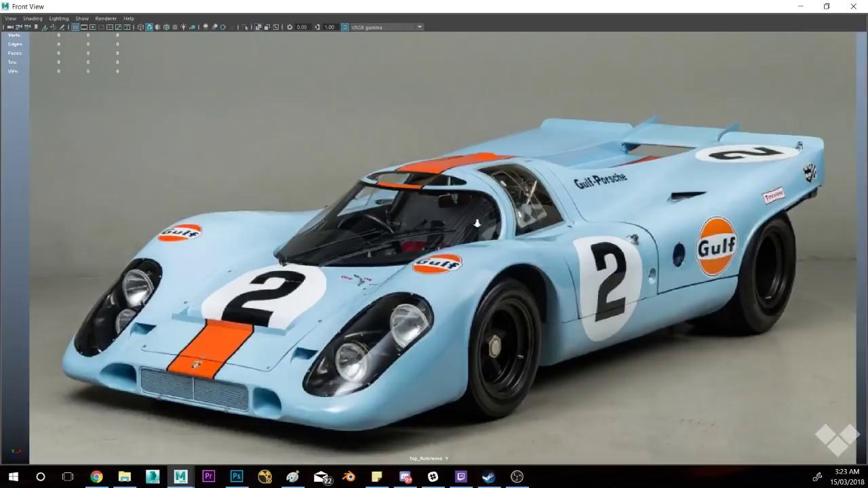Enable Wireframe on Shaded display
Viewport: 868px width, 488px height.
click(166, 27)
